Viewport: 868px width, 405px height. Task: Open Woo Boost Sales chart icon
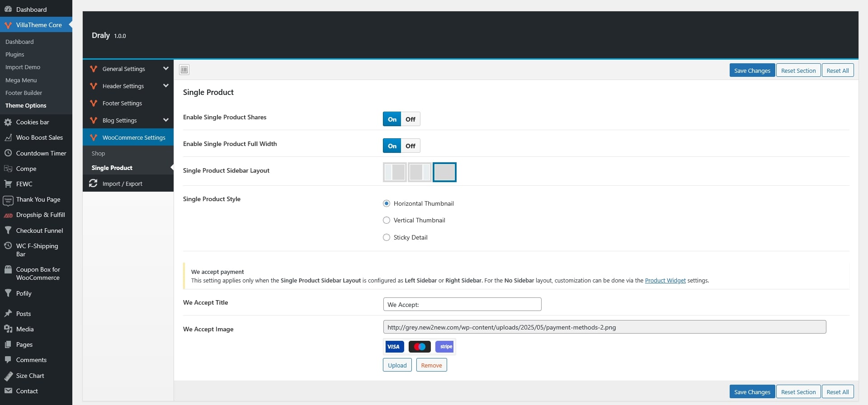point(8,137)
